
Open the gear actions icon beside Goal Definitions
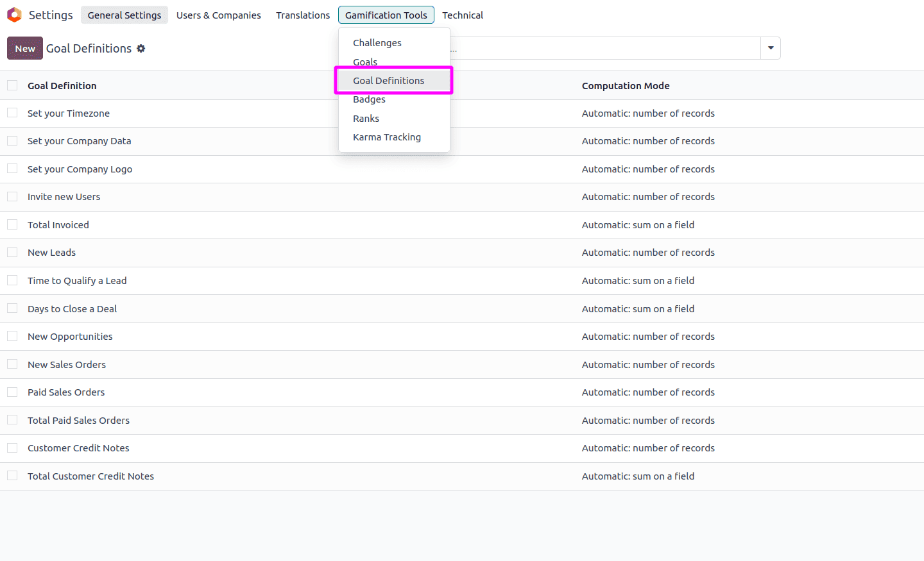click(141, 48)
